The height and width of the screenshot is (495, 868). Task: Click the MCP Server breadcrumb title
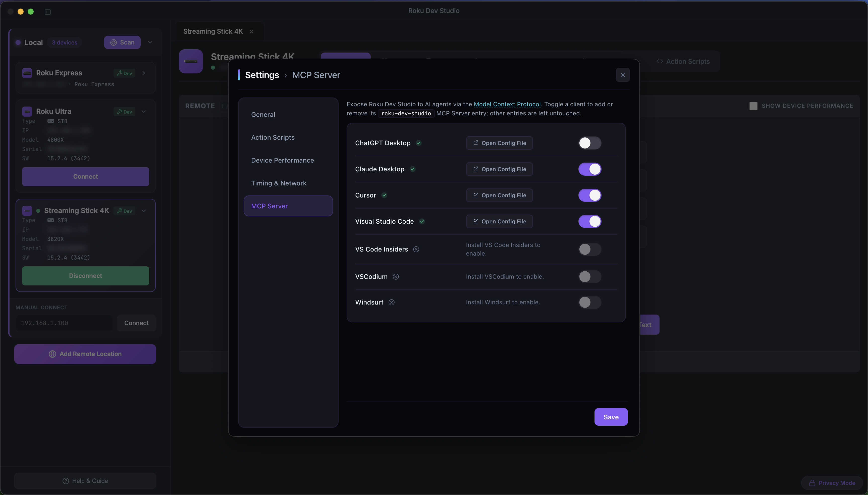(x=316, y=75)
